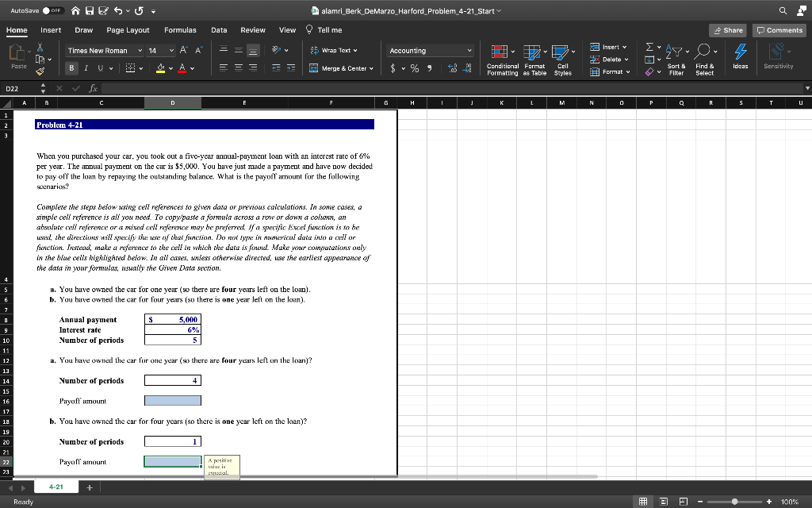The image size is (812, 508).
Task: Switch to the Draw tab
Action: click(84, 30)
